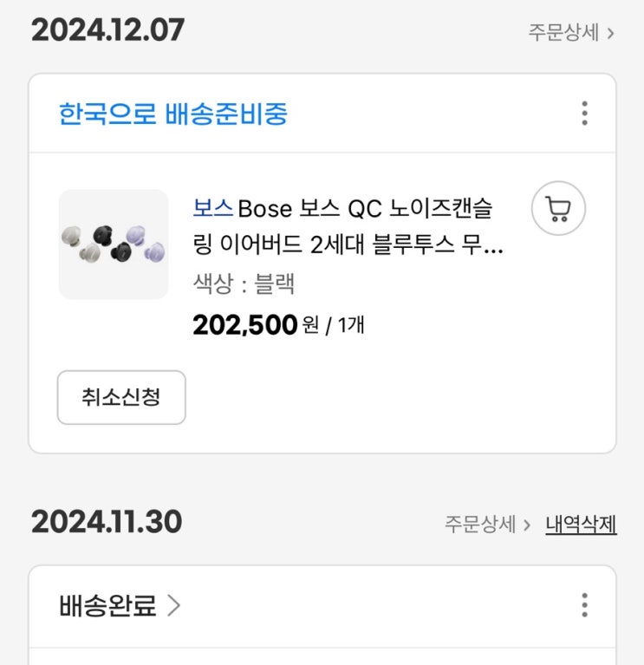Click the 색상 : 블랙 option text

pos(244,284)
